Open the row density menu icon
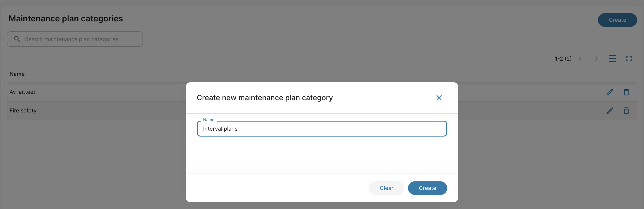 click(x=612, y=59)
